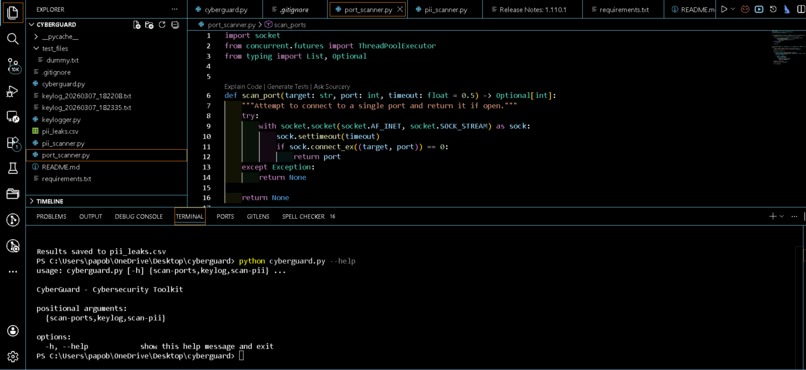Click the orange cat face icon in editor toolbar
Image resolution: width=806 pixels, height=370 pixels.
746,9
